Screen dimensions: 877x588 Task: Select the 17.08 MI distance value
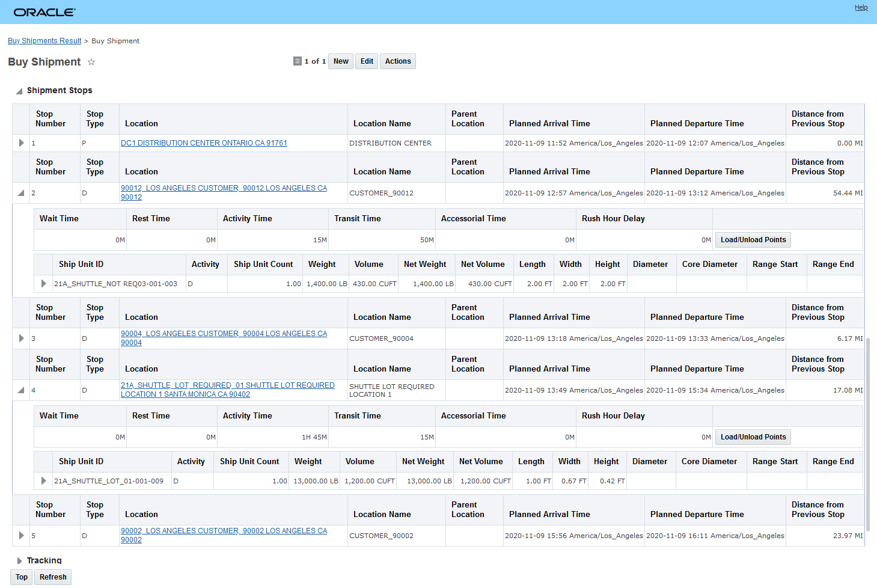(x=848, y=390)
